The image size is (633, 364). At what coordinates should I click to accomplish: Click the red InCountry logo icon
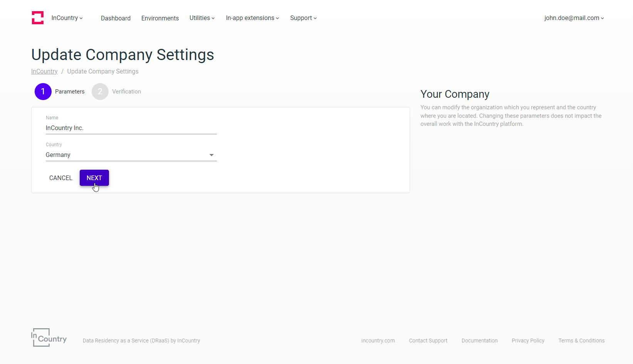click(x=38, y=18)
